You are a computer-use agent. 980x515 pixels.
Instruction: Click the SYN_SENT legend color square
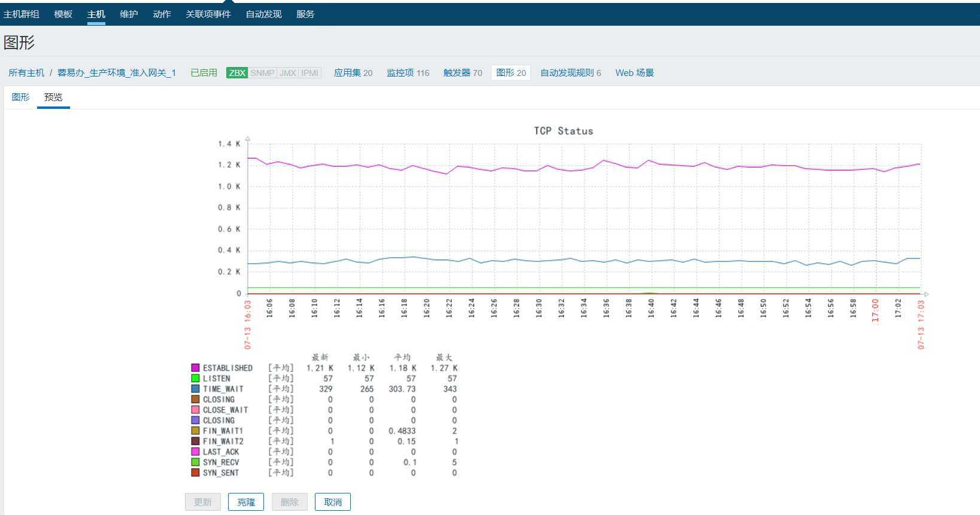coord(195,473)
